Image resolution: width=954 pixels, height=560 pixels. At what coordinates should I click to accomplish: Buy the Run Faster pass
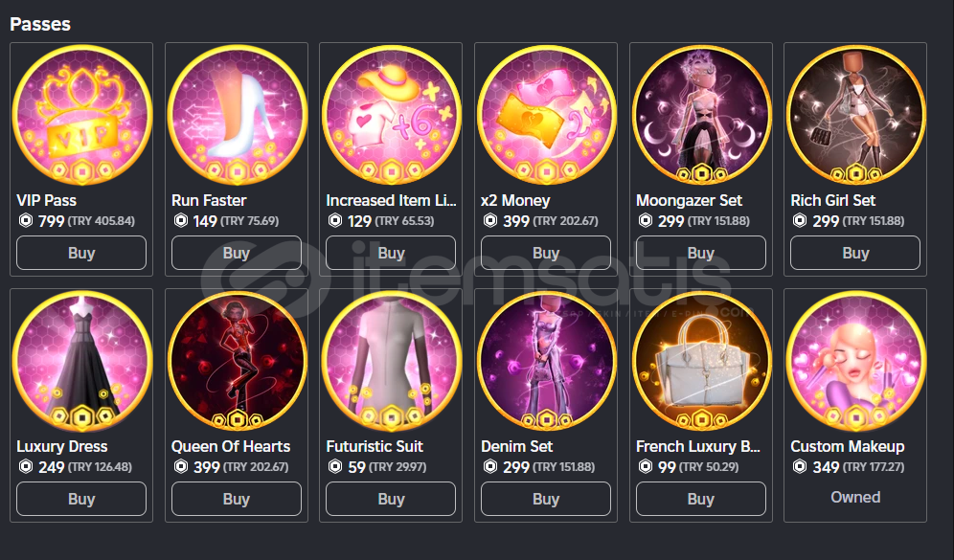click(x=237, y=253)
